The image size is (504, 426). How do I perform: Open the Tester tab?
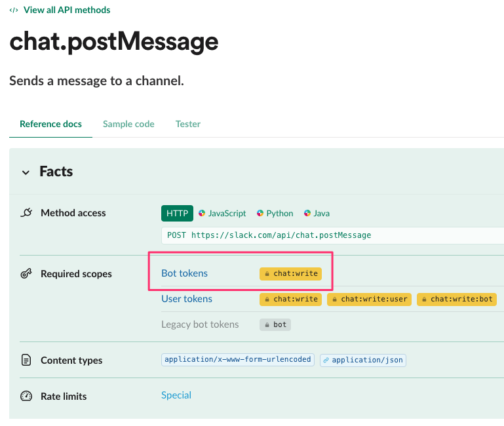click(188, 124)
